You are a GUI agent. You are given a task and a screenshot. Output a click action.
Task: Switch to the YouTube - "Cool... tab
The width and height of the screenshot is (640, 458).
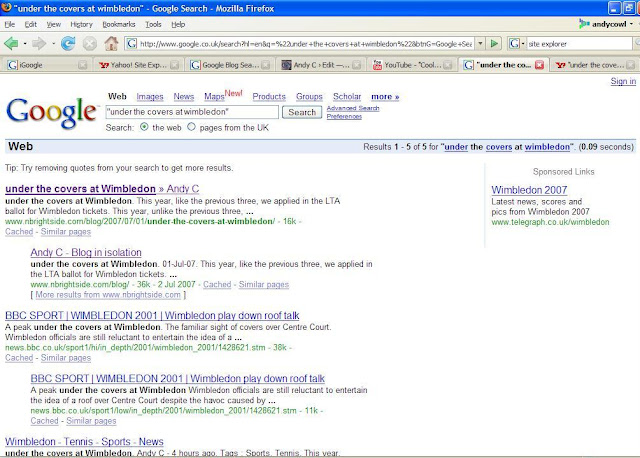[411, 65]
